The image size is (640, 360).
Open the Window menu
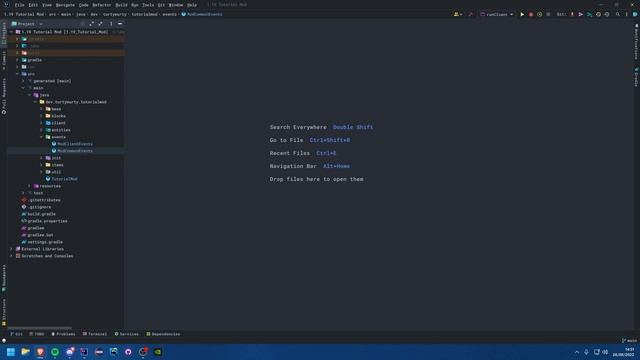[176, 5]
